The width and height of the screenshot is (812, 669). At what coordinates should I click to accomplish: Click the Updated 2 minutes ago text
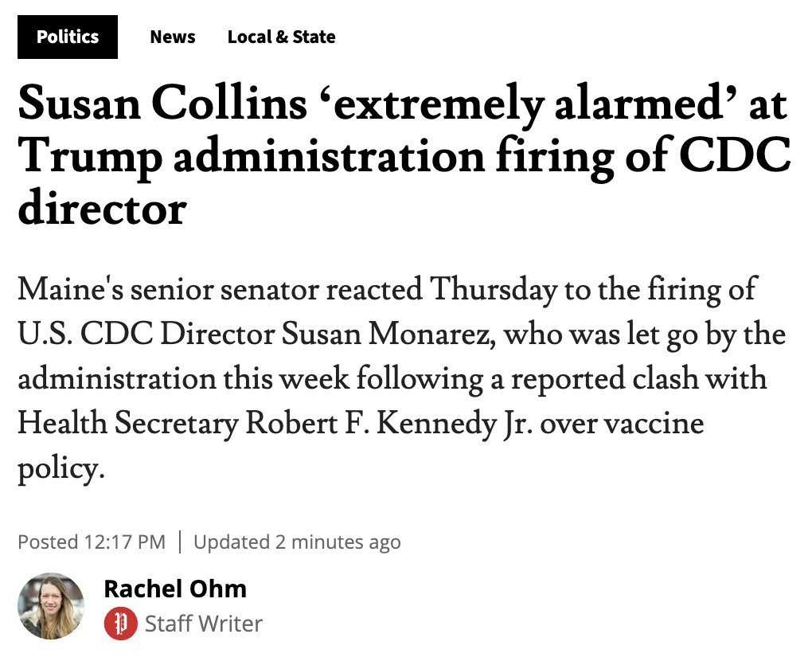(x=297, y=542)
